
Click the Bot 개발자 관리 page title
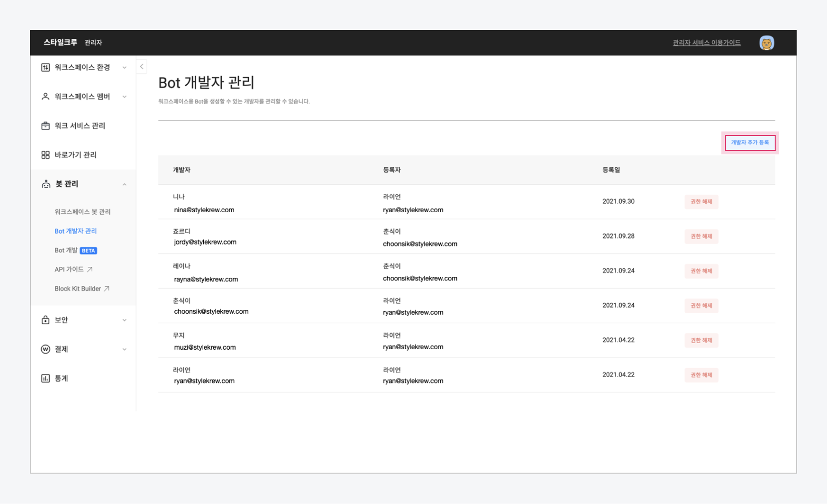[206, 83]
